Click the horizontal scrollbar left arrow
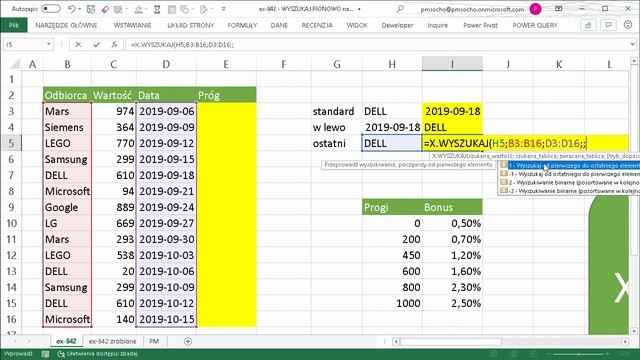The width and height of the screenshot is (640, 360). click(x=396, y=341)
